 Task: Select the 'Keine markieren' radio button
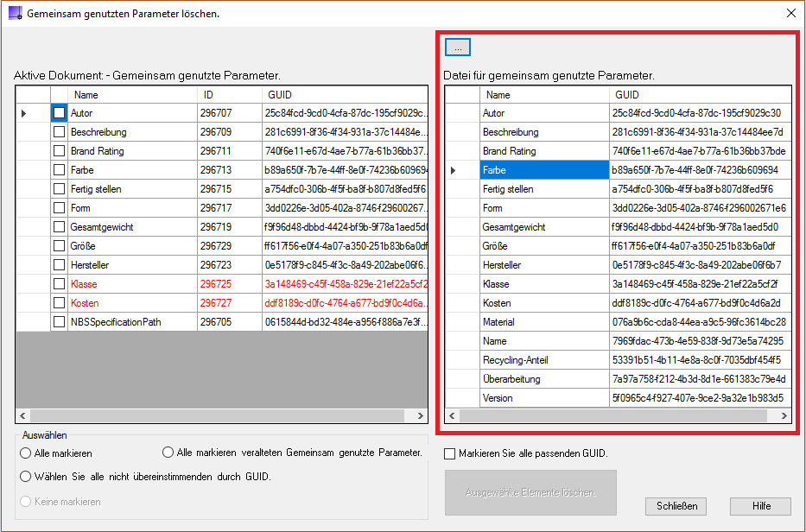(25, 501)
